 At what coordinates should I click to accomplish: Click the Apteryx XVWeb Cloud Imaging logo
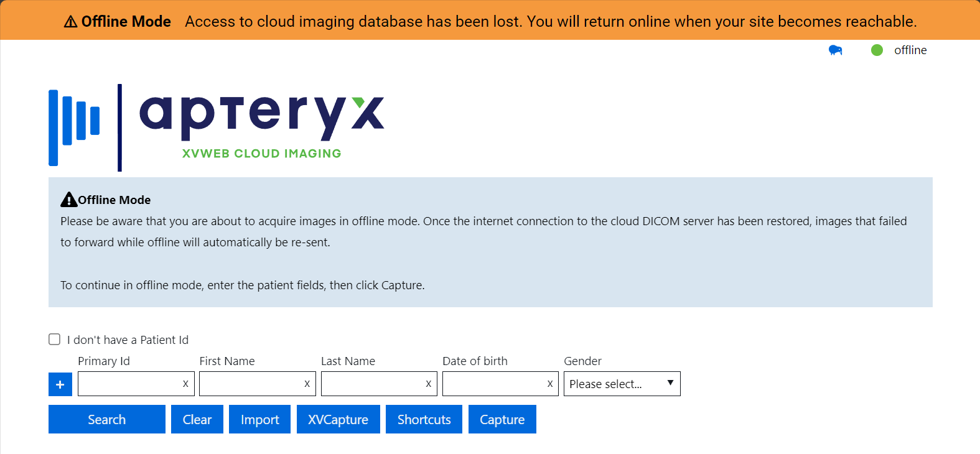coord(217,127)
